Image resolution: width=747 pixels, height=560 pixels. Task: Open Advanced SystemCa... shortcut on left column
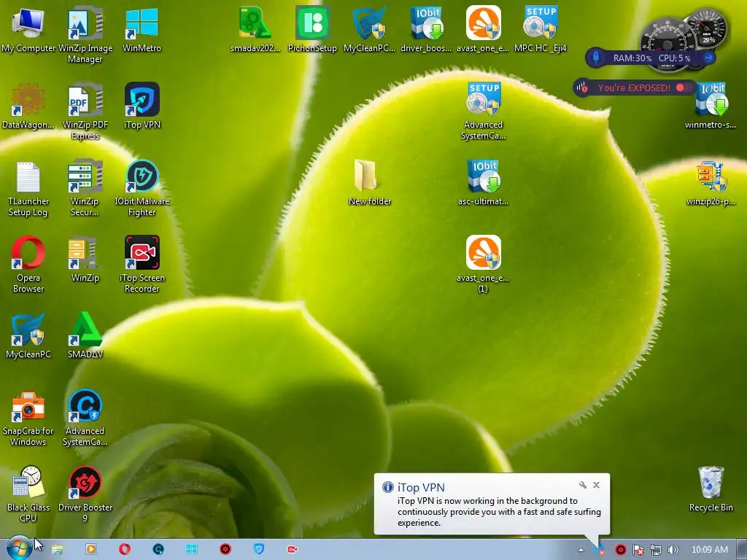coord(85,419)
